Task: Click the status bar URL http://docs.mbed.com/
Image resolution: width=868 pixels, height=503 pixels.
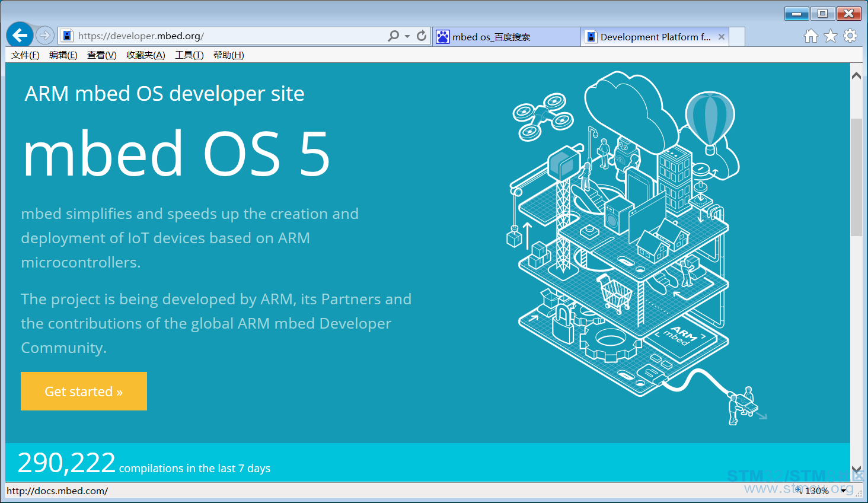Action: click(58, 491)
